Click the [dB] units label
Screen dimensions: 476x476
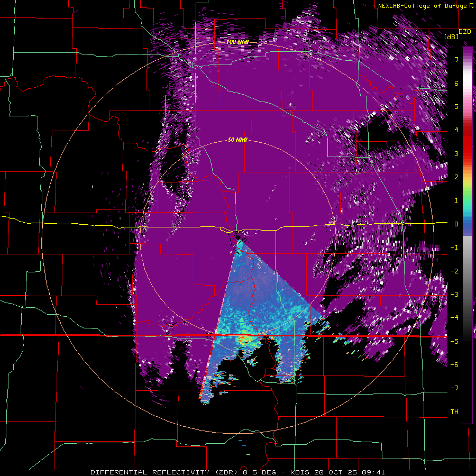(x=452, y=36)
